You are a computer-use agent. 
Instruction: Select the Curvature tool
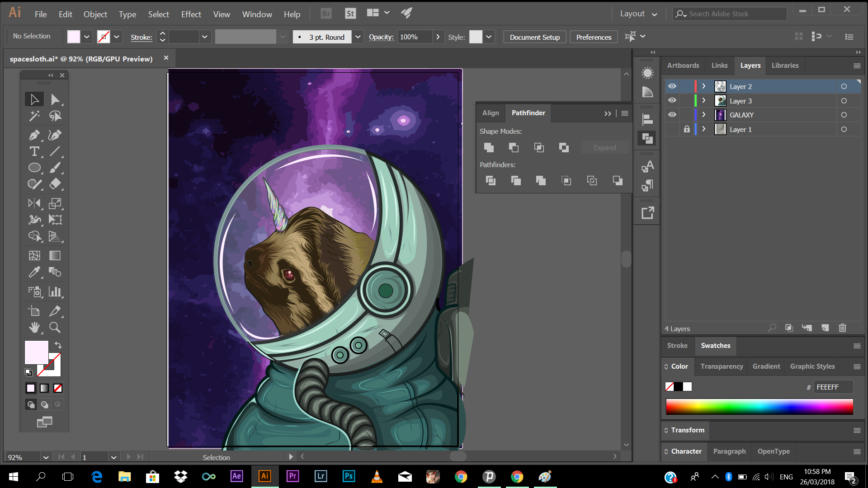(55, 135)
